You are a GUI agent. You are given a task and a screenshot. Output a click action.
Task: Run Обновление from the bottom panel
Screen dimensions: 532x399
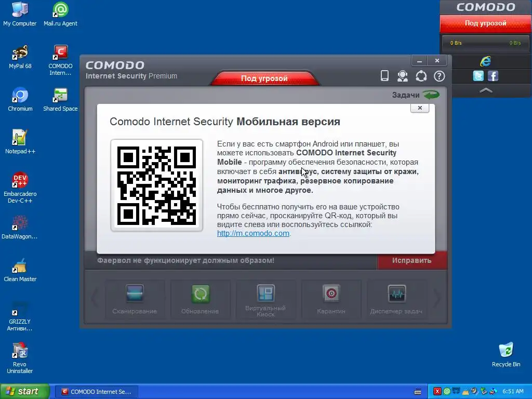200,299
